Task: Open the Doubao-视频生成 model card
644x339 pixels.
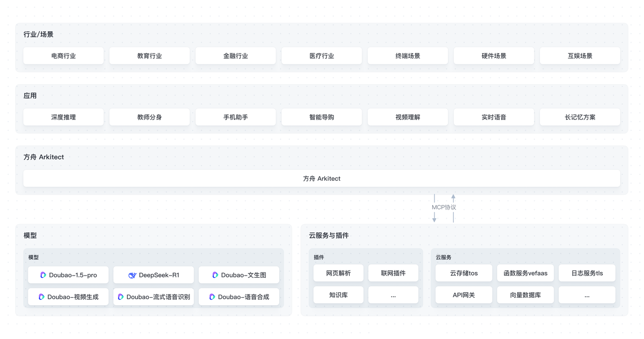Action: coord(68,297)
